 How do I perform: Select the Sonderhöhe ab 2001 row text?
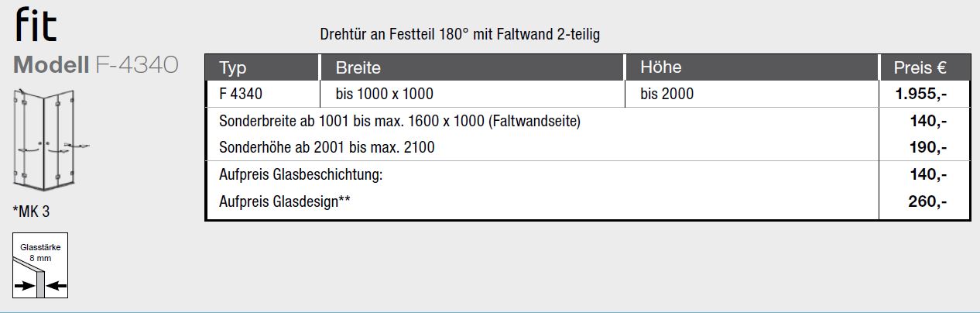click(x=327, y=147)
